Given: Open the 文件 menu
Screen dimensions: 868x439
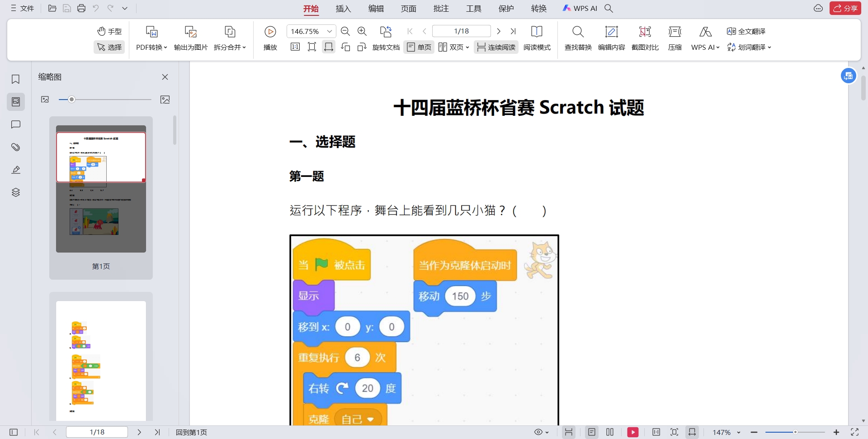Looking at the screenshot, I should (x=23, y=8).
